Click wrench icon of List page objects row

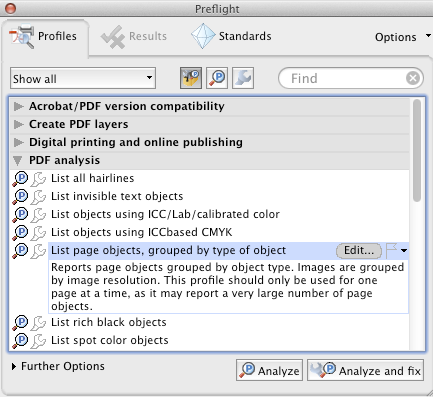[x=38, y=251]
